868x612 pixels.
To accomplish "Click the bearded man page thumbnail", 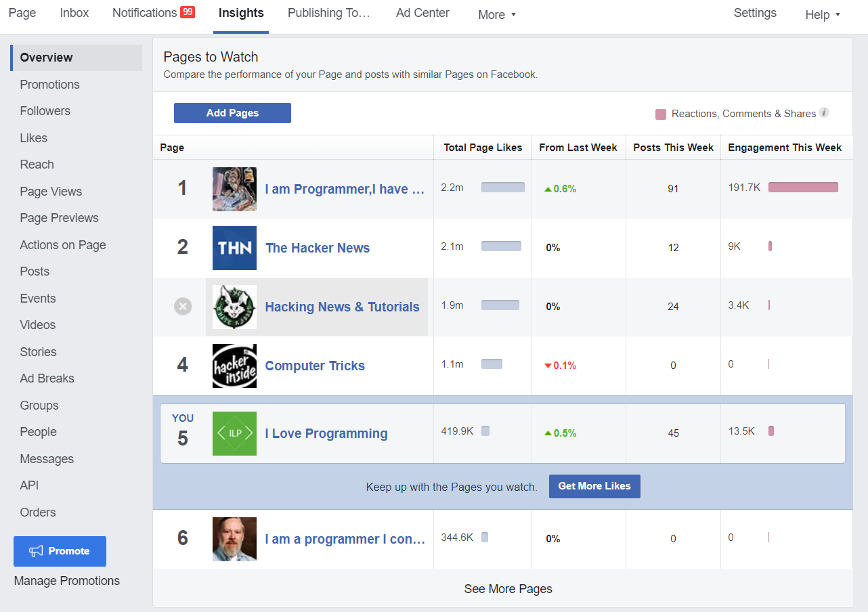I will coord(234,539).
